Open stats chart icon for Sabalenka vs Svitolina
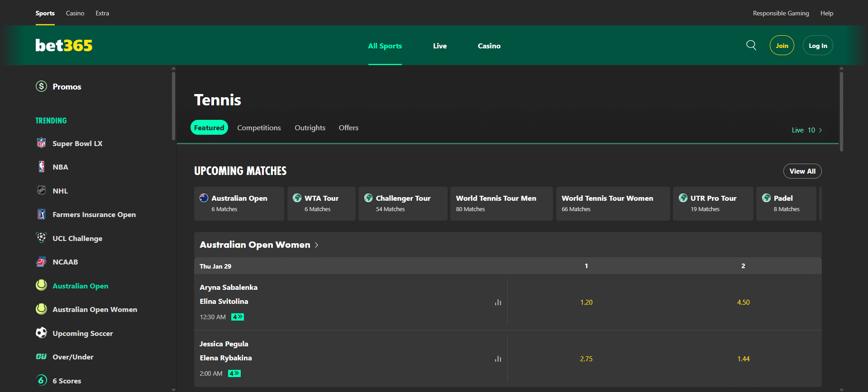The image size is (868, 392). tap(498, 302)
